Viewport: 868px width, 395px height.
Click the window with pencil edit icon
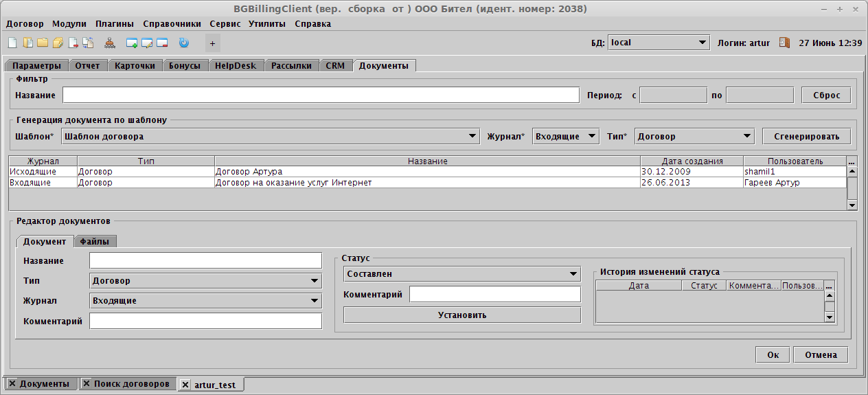pyautogui.click(x=147, y=43)
